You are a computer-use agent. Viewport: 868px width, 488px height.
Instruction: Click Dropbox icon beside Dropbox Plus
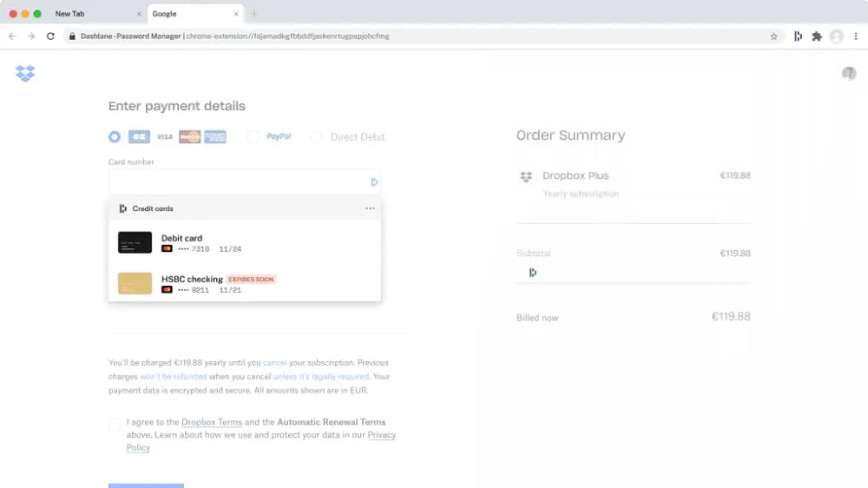[526, 176]
